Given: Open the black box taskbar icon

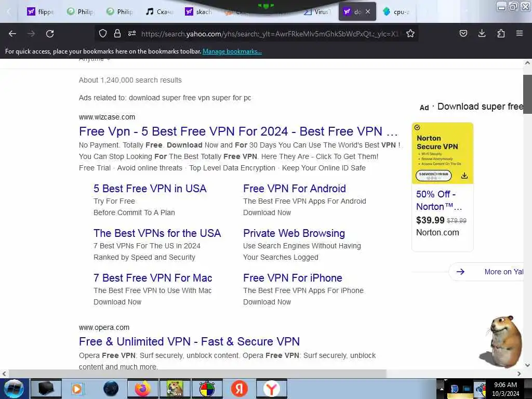Looking at the screenshot, I should [x=46, y=389].
